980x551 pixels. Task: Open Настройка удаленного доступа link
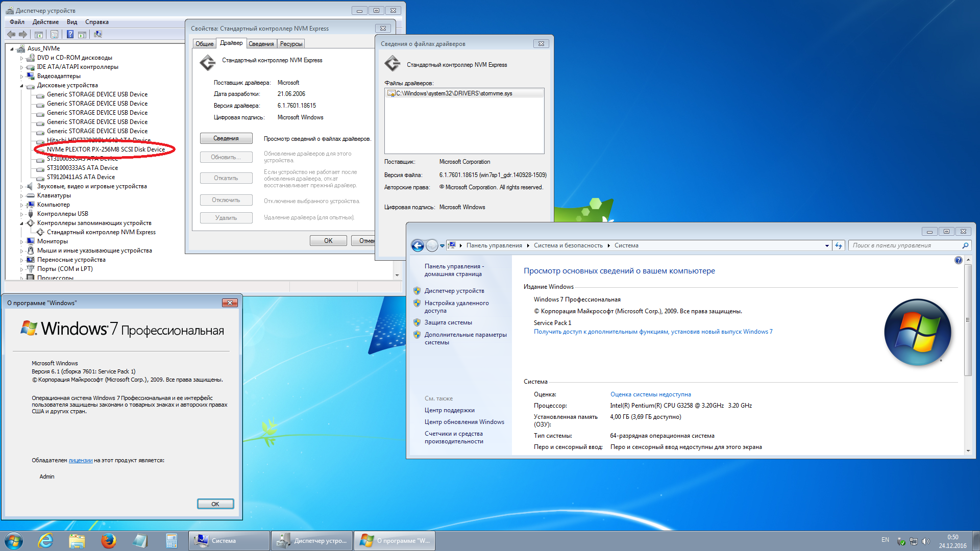tap(457, 307)
